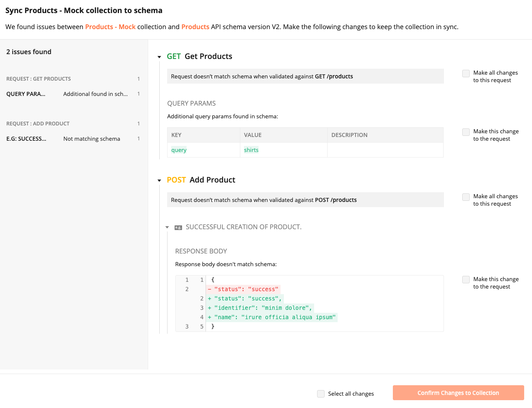The height and width of the screenshot is (408, 532).
Task: Click the e.g. example icon beside Successful Creation
Action: point(178,227)
